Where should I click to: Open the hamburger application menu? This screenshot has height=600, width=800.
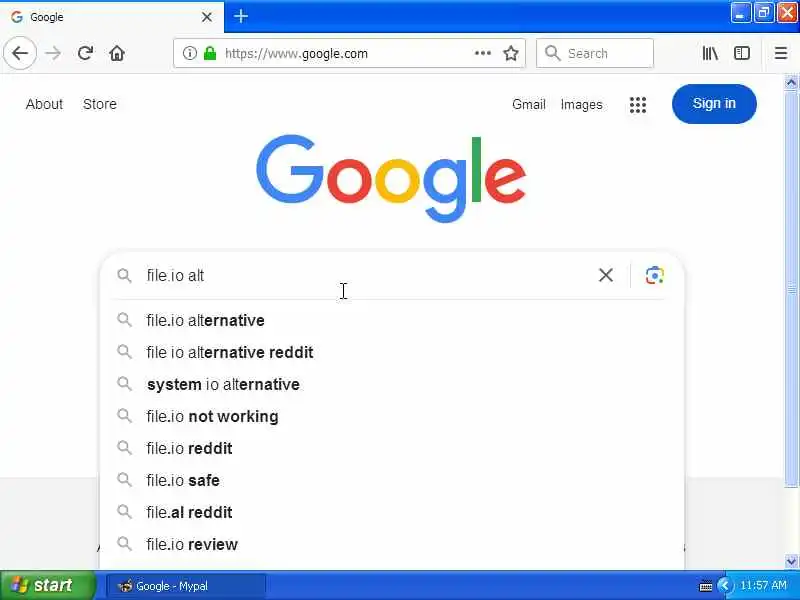pyautogui.click(x=781, y=54)
